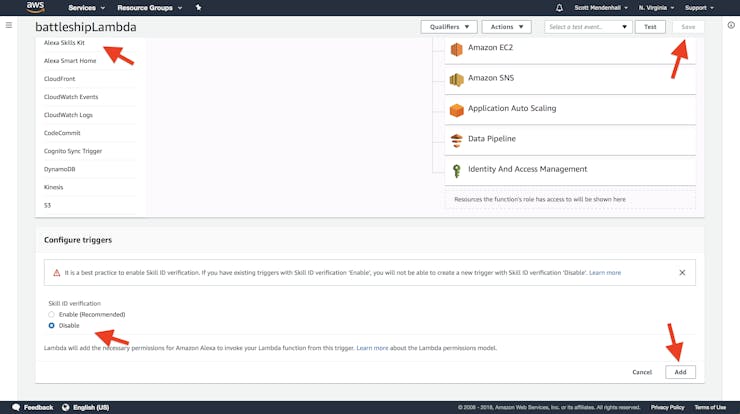
Task: Choose CodeCommit trigger
Action: (62, 133)
